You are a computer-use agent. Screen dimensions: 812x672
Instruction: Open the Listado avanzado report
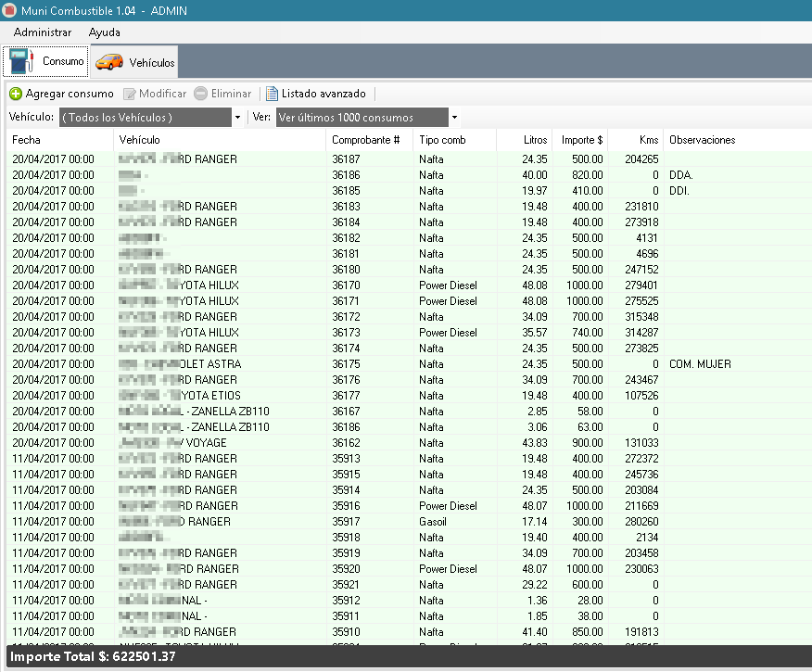(316, 94)
